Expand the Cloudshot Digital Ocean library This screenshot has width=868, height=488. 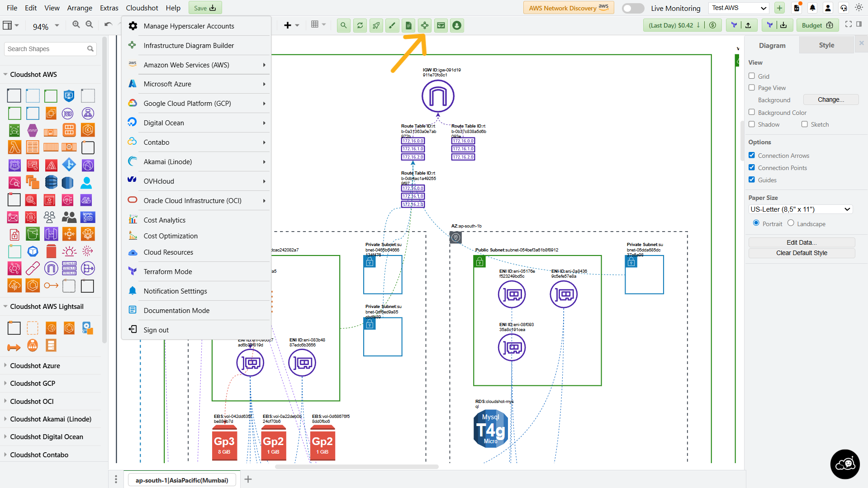click(x=47, y=437)
